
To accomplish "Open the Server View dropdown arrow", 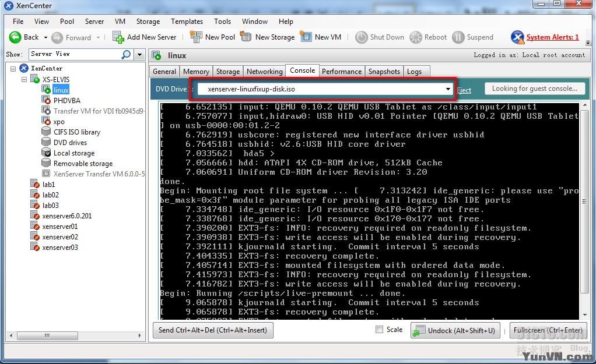I will 140,54.
